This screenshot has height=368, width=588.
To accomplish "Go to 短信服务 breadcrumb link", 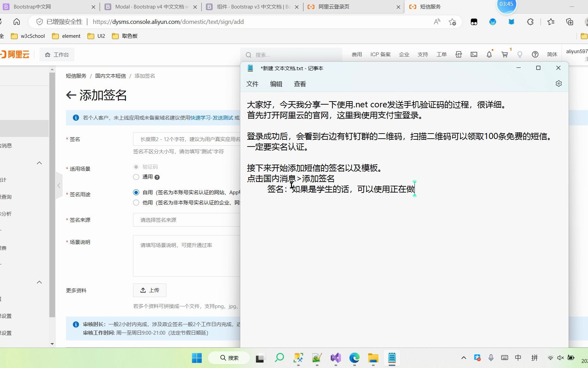I will point(76,76).
